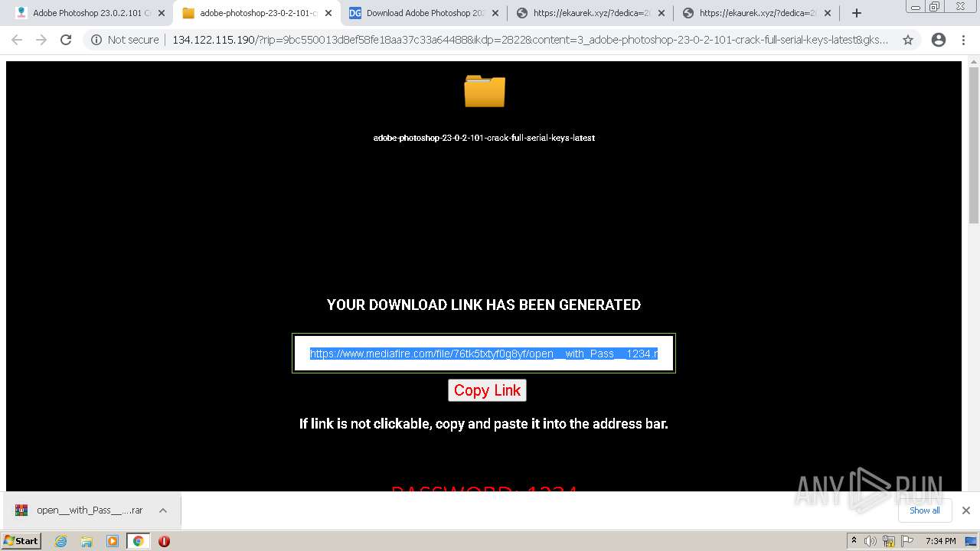The width and height of the screenshot is (980, 551).
Task: Click the yellow folder icon on page
Action: (485, 91)
